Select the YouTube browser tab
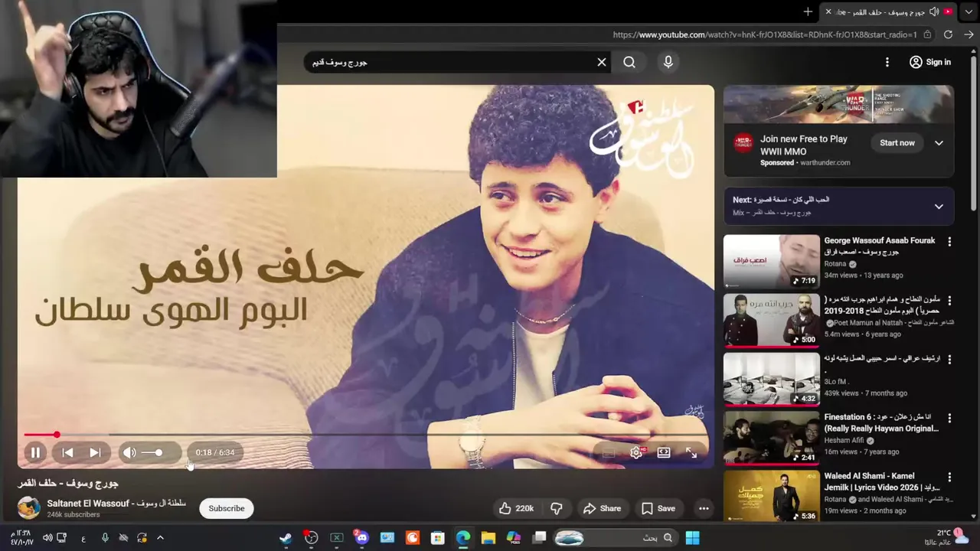980x551 pixels. pos(888,11)
